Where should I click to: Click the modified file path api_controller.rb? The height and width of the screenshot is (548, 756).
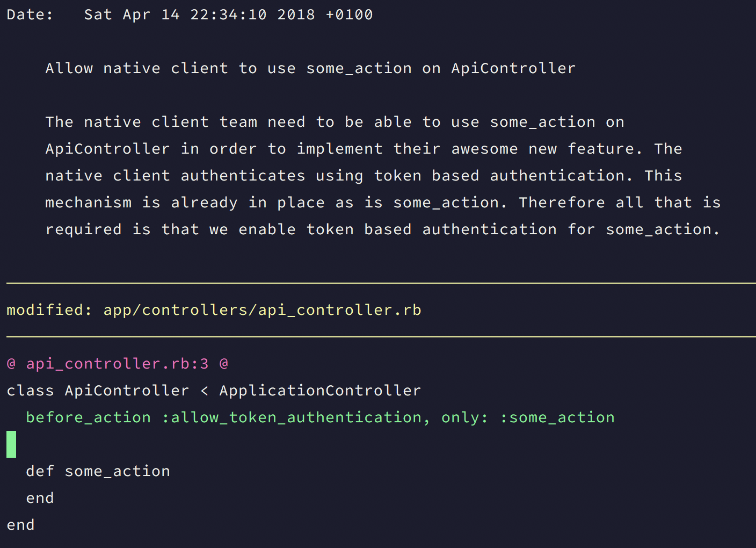262,310
